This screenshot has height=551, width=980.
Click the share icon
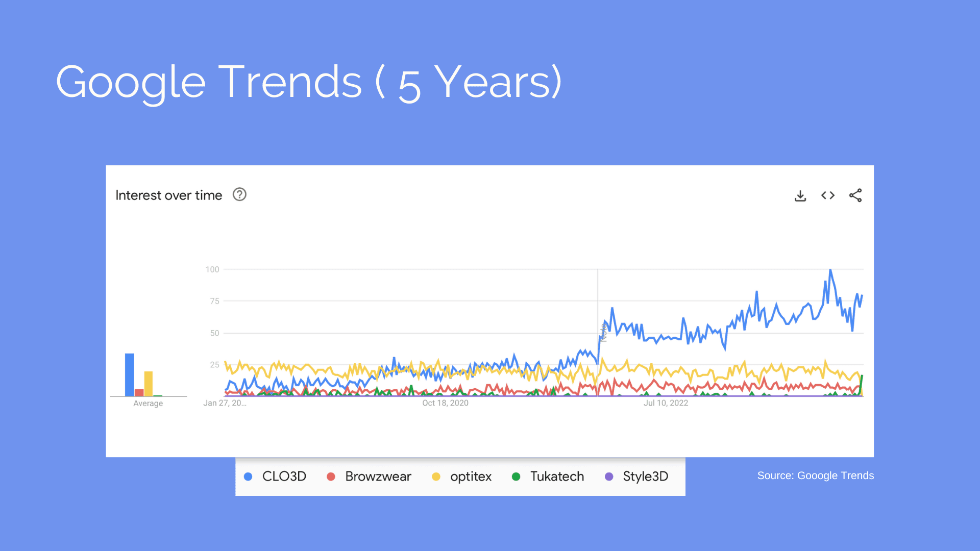click(x=856, y=195)
